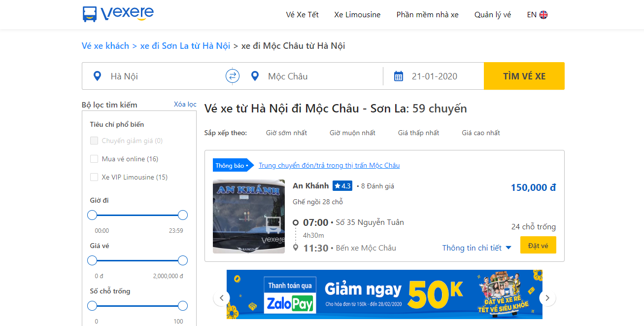Click the 24 chỗ trống text
Viewport: 644px width, 326px height.
pyautogui.click(x=534, y=227)
